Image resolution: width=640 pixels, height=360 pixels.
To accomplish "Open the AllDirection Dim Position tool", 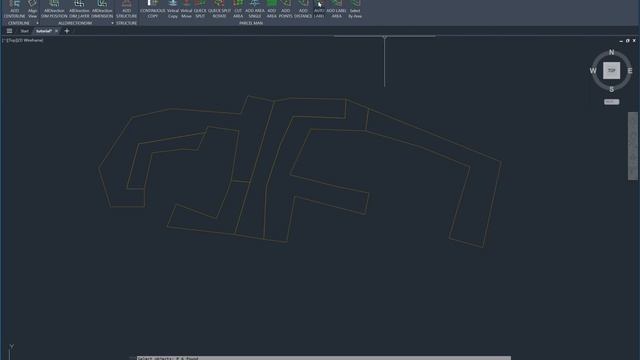I will (54, 9).
